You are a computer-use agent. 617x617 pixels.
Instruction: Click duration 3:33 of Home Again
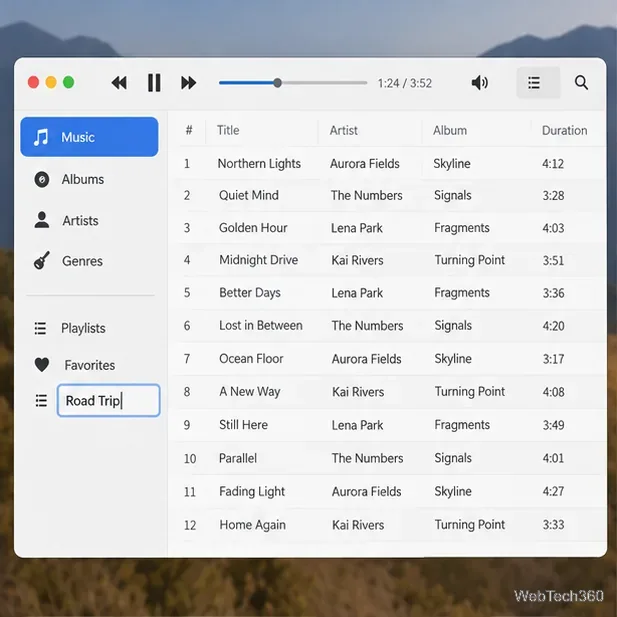pos(553,525)
